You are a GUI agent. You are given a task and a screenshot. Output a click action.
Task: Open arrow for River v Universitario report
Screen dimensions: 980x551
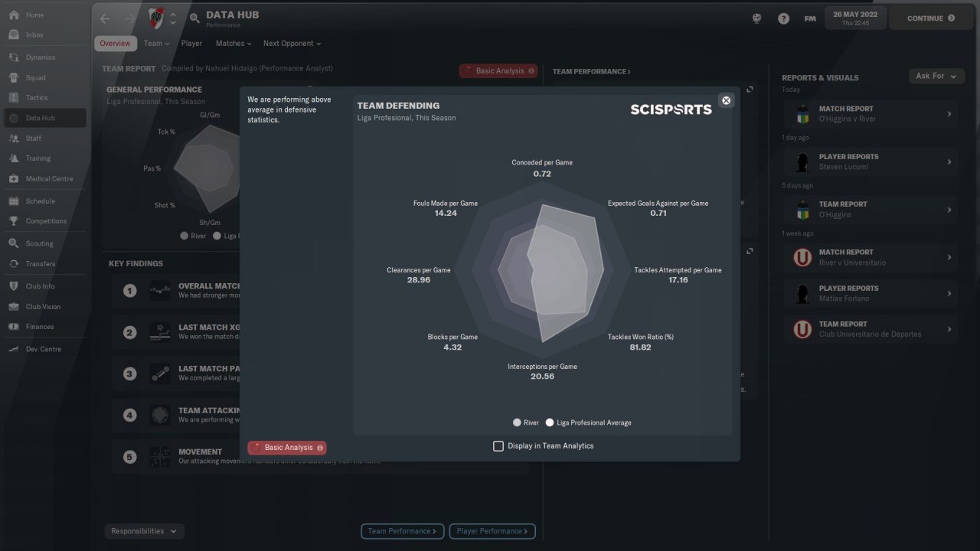point(949,258)
